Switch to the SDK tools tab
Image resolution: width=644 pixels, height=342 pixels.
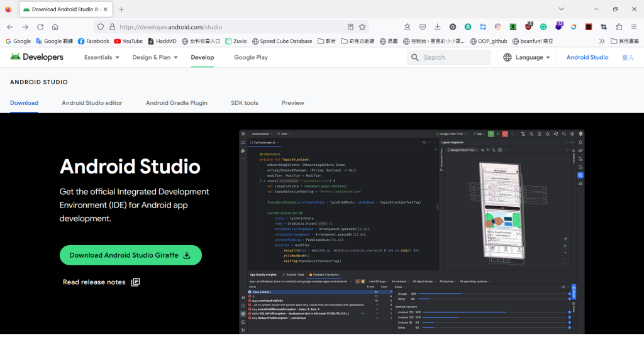[x=245, y=103]
